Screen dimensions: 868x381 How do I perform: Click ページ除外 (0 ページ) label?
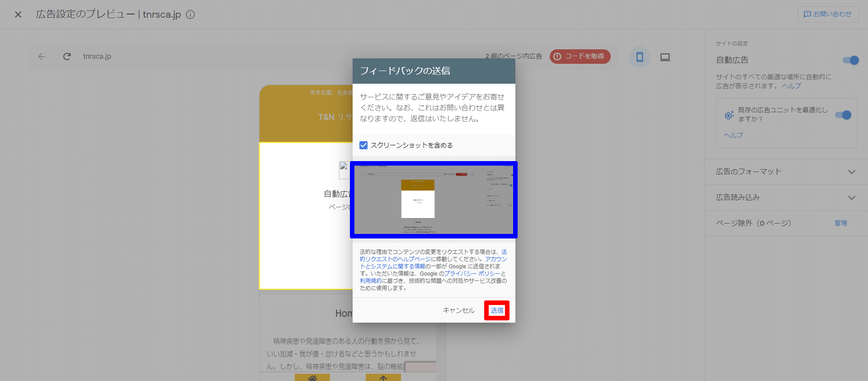click(754, 223)
